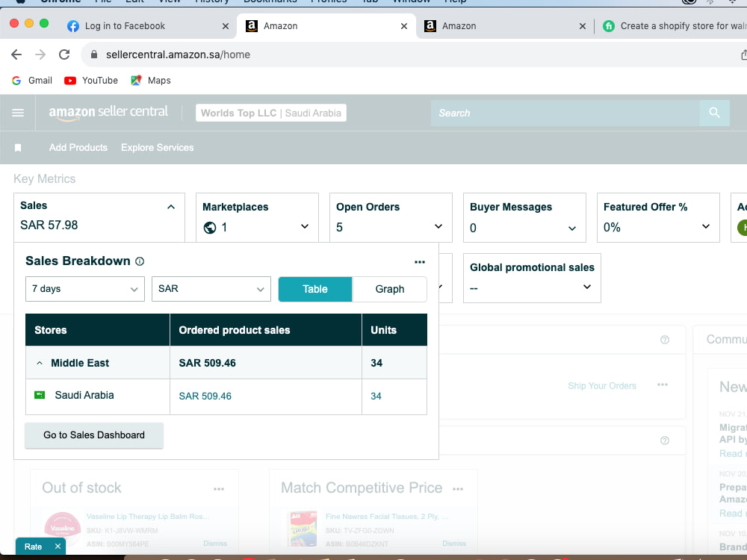Close the second Amazon tab
The height and width of the screenshot is (560, 747).
pos(582,26)
